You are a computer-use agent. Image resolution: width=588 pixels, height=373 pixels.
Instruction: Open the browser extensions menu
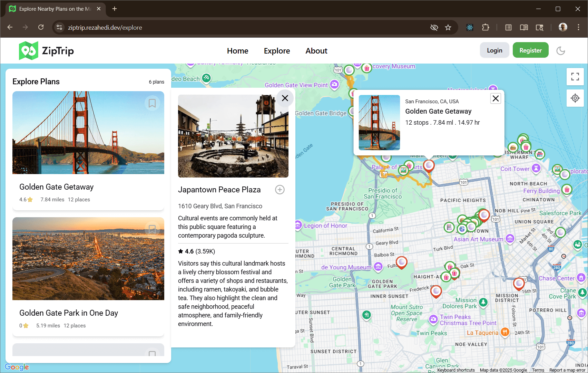pyautogui.click(x=486, y=27)
